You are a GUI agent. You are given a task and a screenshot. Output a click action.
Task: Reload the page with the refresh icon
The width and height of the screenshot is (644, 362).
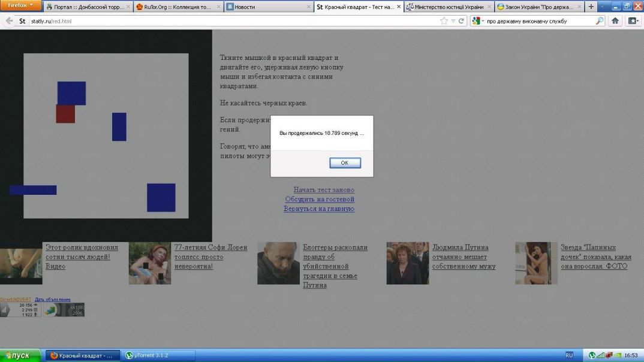[461, 21]
